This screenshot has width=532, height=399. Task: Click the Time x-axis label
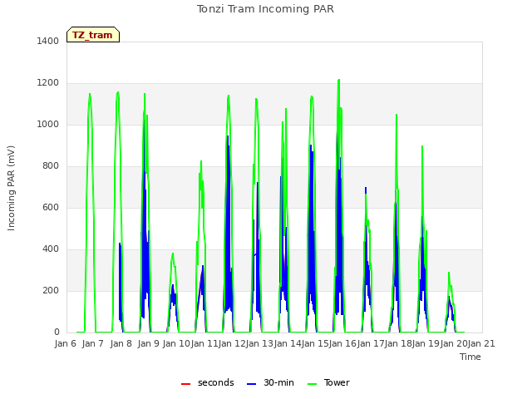click(x=470, y=357)
